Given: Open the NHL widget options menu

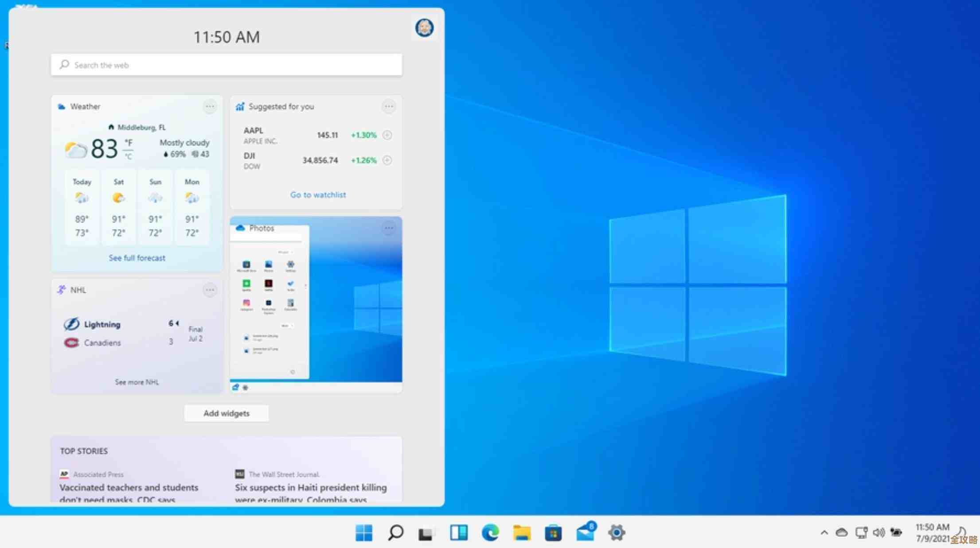Looking at the screenshot, I should point(210,290).
